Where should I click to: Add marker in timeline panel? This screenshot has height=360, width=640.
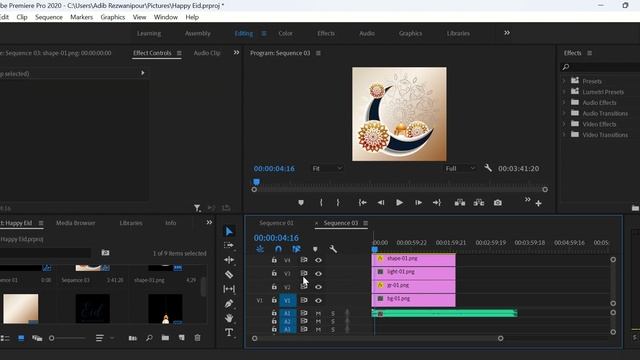315,249
